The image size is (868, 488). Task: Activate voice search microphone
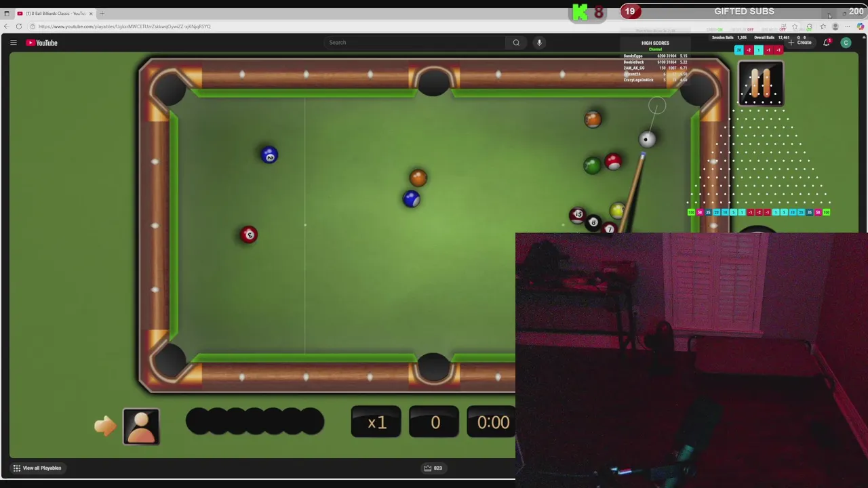click(x=539, y=43)
